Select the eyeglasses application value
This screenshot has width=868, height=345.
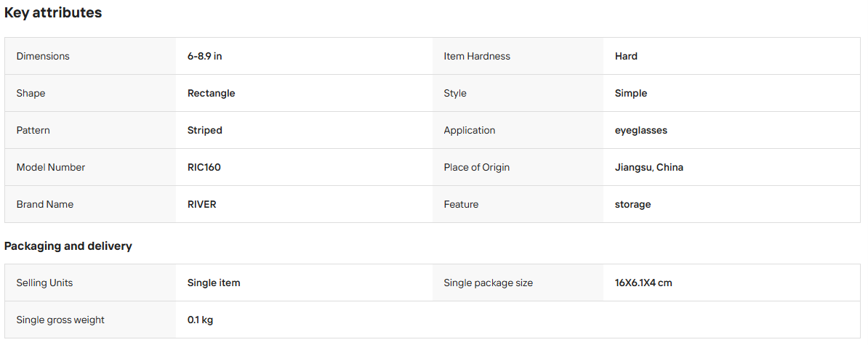click(641, 130)
